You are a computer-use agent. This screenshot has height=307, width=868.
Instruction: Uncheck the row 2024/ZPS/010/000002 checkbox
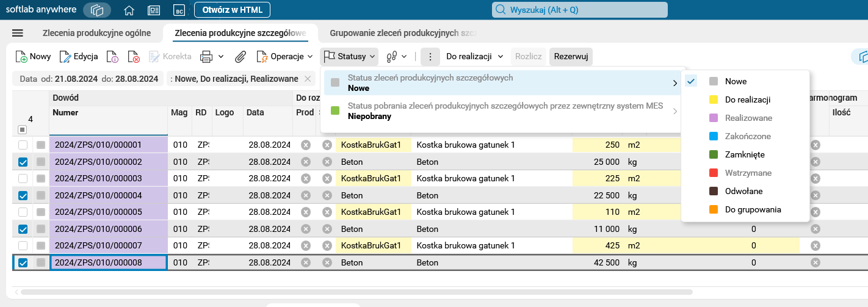[23, 162]
